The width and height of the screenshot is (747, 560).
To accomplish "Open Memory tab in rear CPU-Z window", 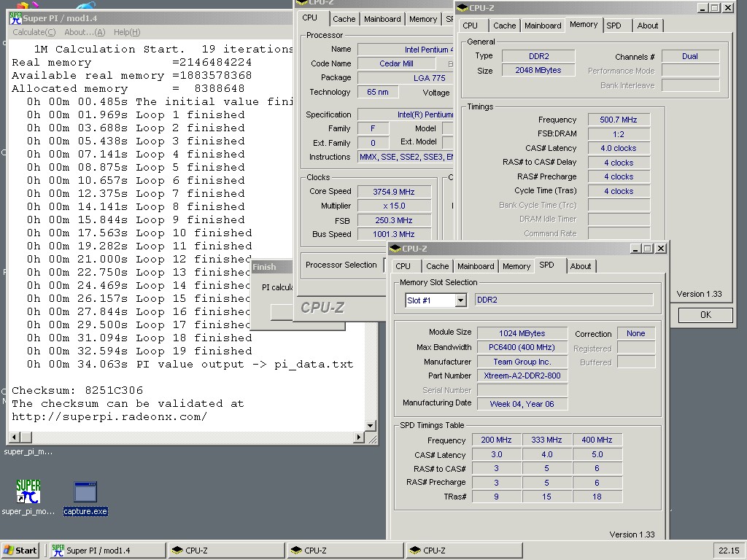I will pyautogui.click(x=423, y=19).
